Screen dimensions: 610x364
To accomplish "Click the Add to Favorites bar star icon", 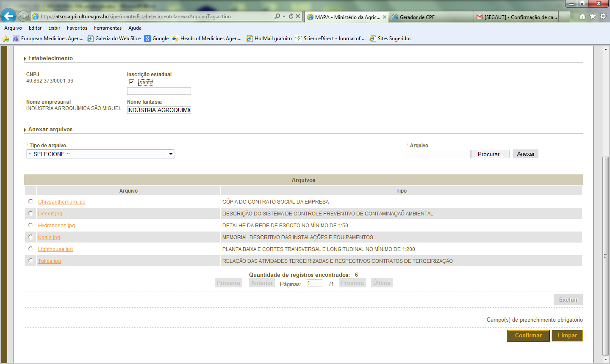I will [6, 39].
